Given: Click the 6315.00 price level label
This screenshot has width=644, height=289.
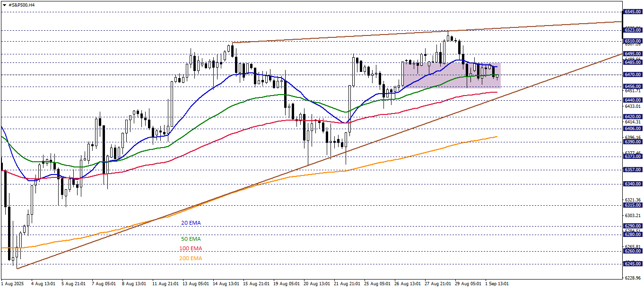Looking at the screenshot, I should (x=632, y=205).
